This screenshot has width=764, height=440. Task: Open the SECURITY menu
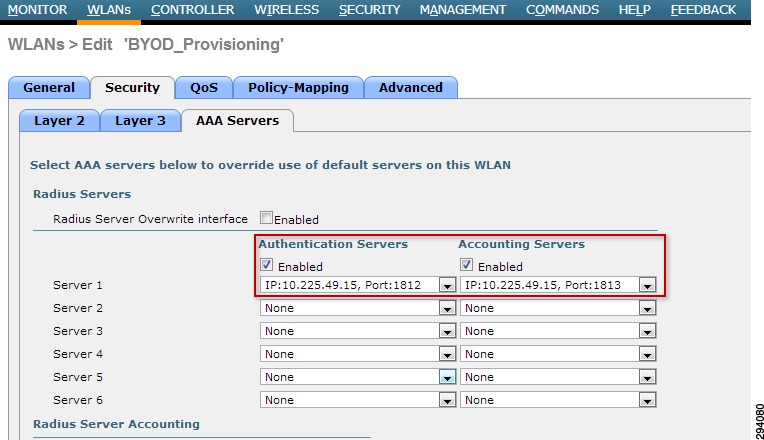click(369, 10)
